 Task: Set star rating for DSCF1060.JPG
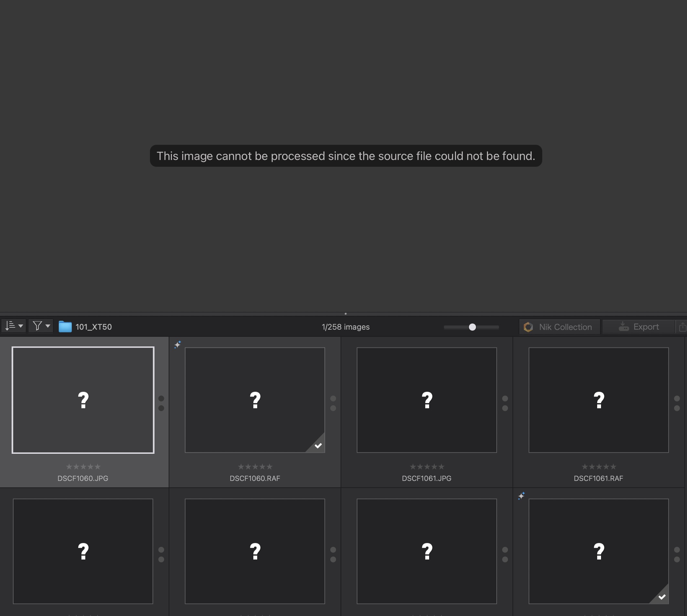[83, 467]
